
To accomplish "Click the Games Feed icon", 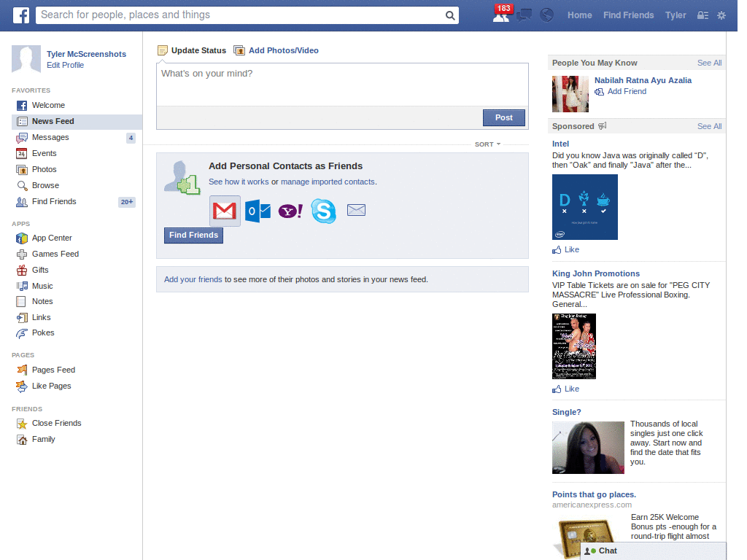I will (21, 254).
